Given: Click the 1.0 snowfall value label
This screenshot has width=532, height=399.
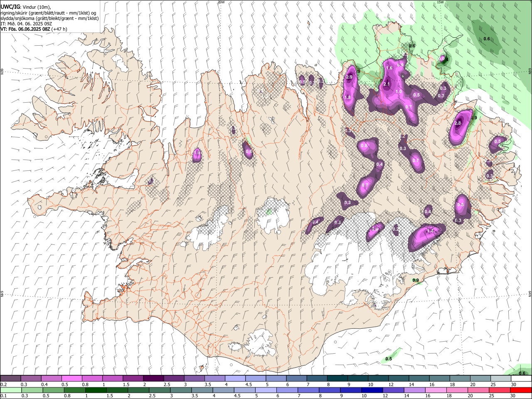Looking at the screenshot, I should [x=398, y=92].
